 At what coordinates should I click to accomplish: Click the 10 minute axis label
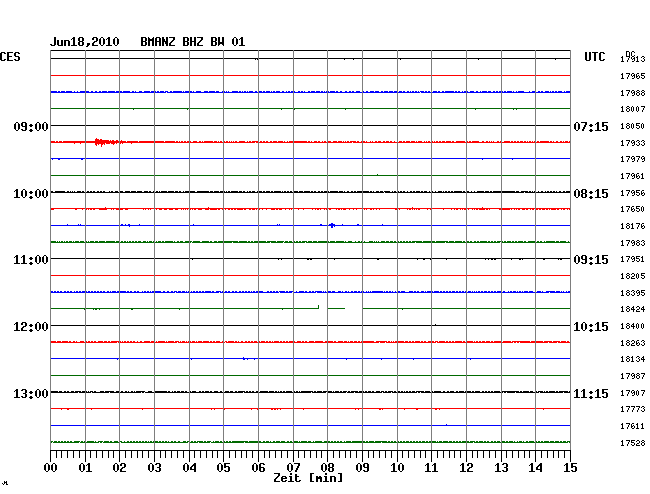[398, 468]
